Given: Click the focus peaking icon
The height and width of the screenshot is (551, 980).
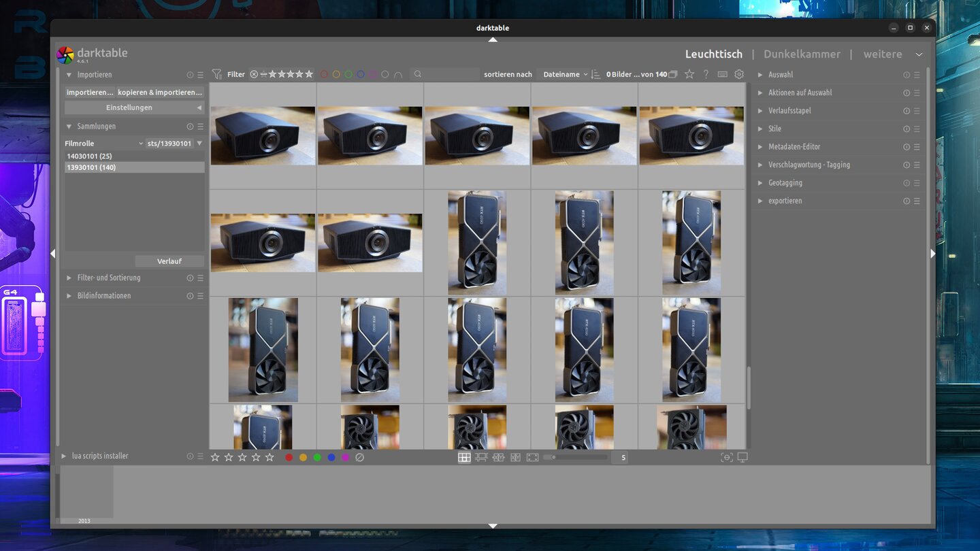Looking at the screenshot, I should click(x=727, y=458).
